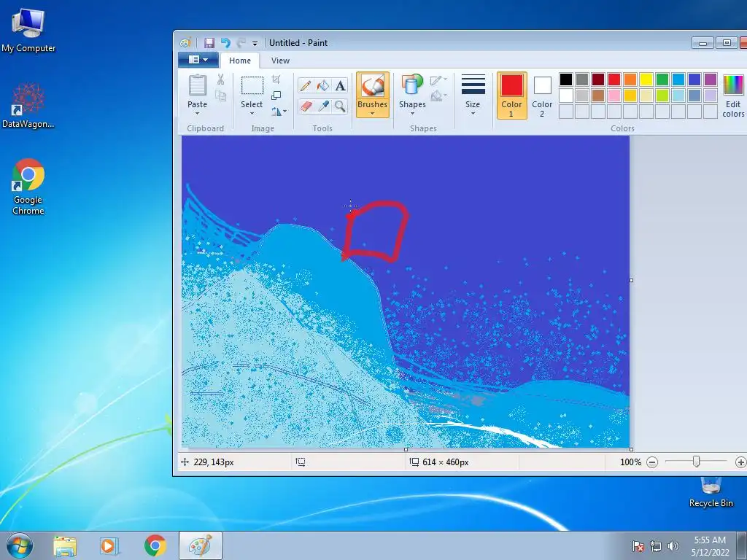
Task: Select the Text tool
Action: coord(340,86)
